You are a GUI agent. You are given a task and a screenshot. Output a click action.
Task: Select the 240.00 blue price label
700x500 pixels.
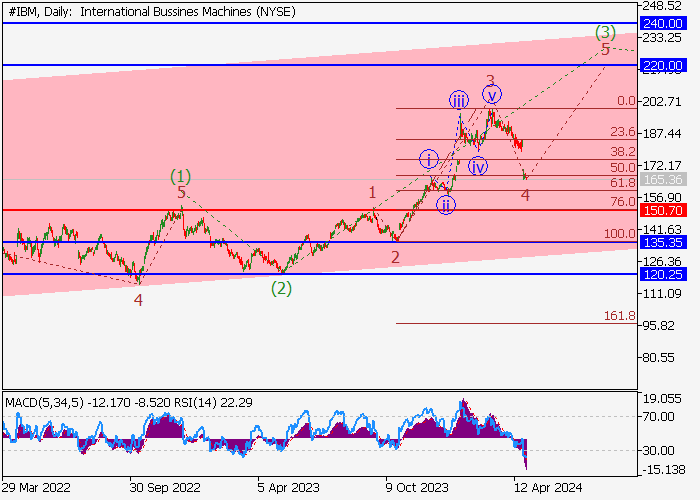coord(663,23)
